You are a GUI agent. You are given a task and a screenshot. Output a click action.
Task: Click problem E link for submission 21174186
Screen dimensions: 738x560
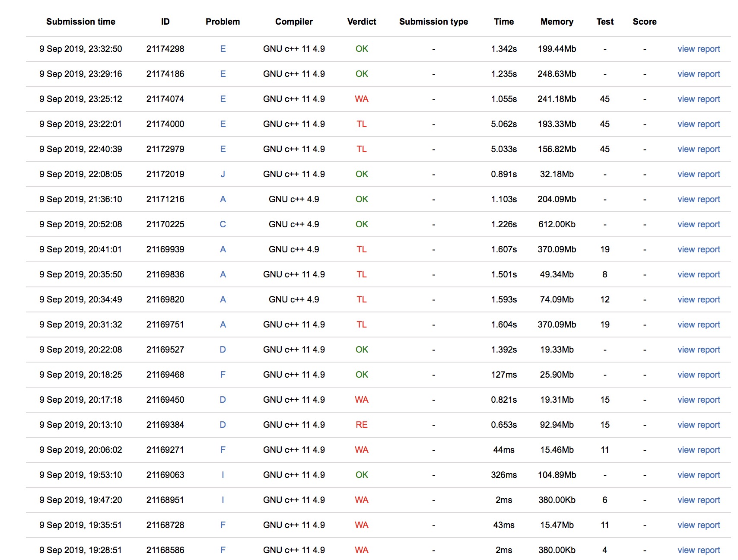223,74
